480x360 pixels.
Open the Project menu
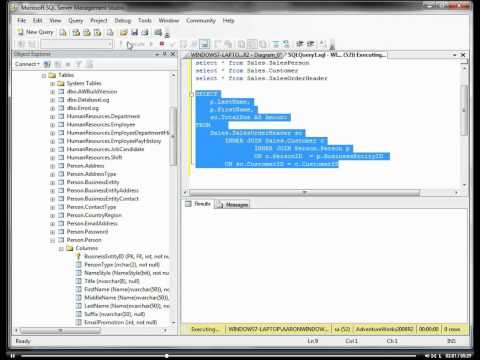click(99, 20)
